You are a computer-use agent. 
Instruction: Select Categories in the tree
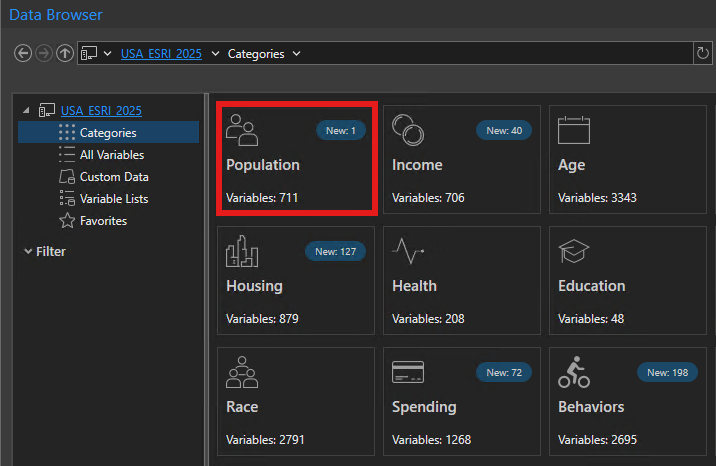click(x=109, y=132)
